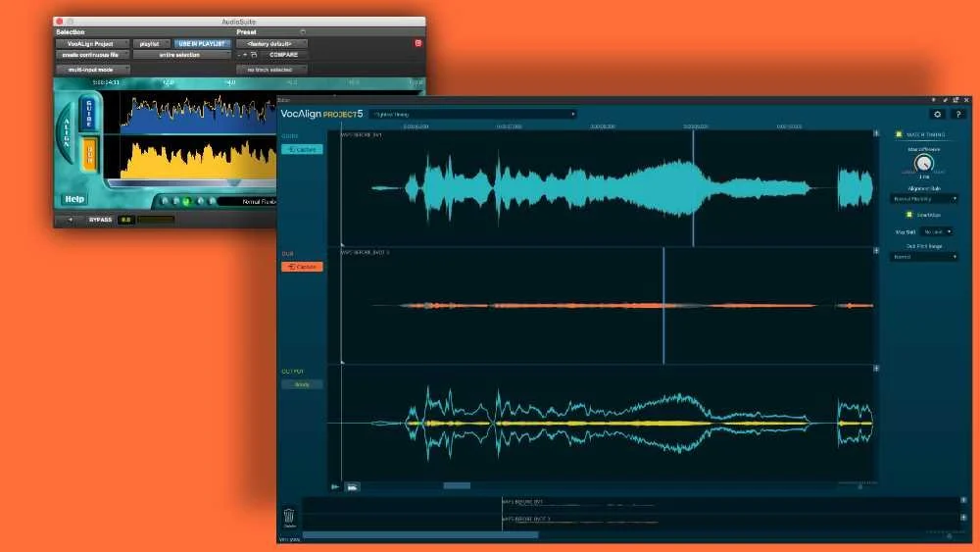Click the Max Difference knob

click(924, 164)
